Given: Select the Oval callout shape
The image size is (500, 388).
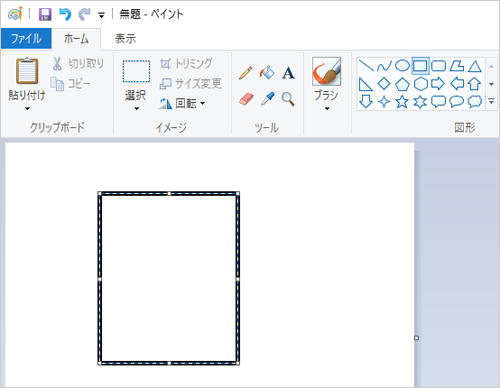Looking at the screenshot, I should click(457, 102).
